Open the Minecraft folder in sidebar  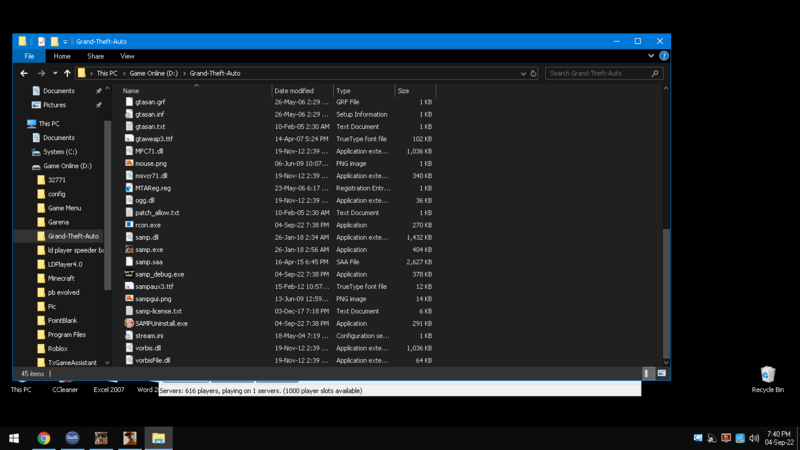(x=61, y=279)
